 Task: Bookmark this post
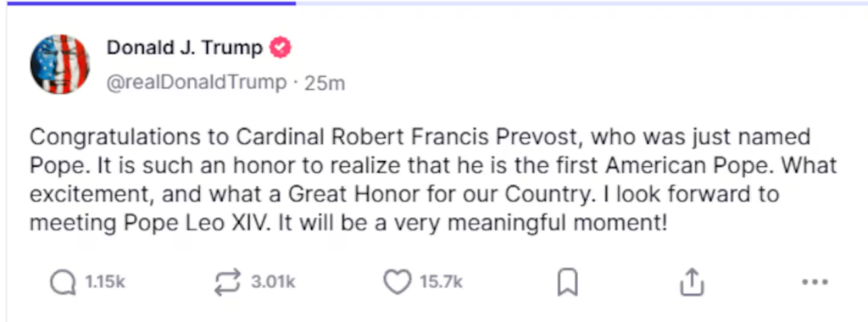(567, 283)
